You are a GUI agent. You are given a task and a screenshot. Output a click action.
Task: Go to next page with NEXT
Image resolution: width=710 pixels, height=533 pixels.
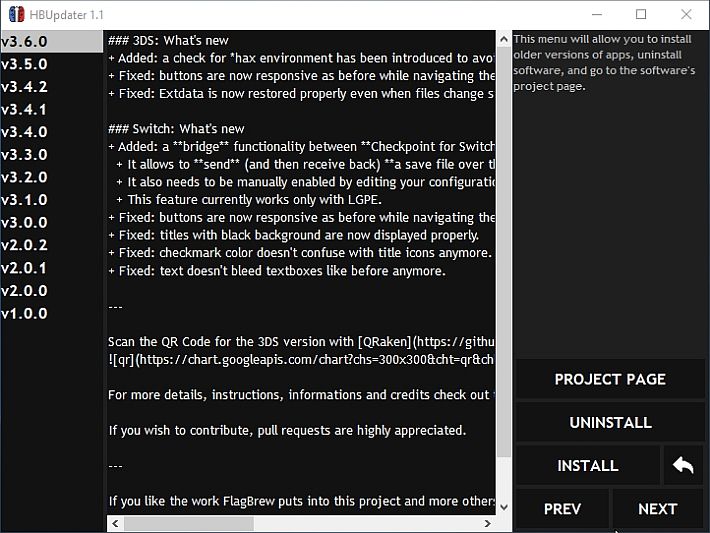tap(657, 509)
